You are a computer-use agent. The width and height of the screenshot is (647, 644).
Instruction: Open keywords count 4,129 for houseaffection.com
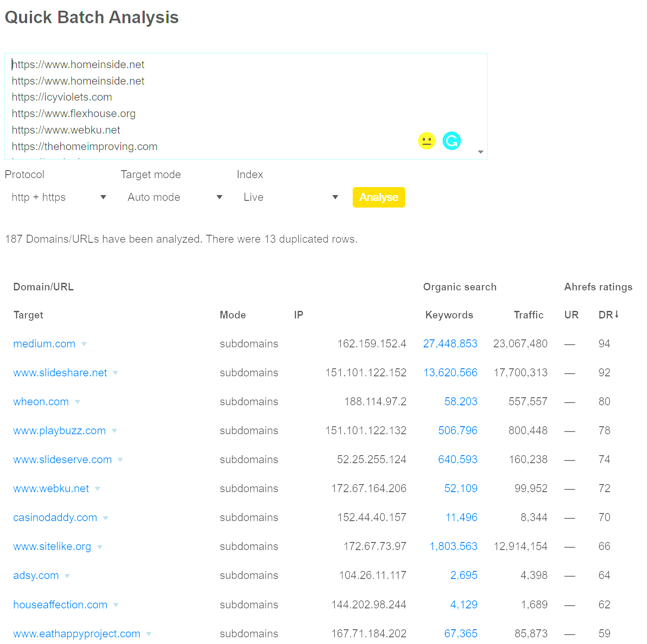[464, 605]
